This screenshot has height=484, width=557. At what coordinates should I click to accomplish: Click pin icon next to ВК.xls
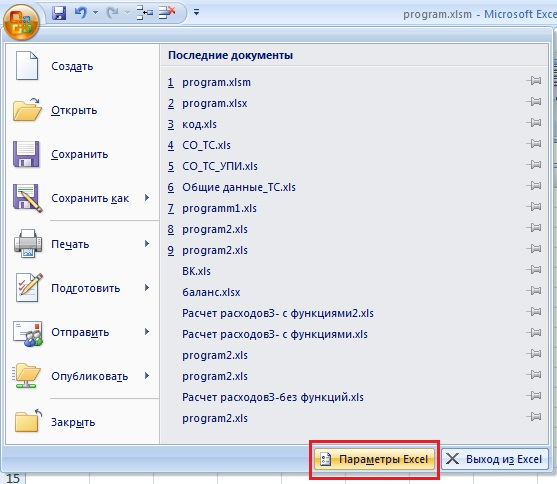534,270
